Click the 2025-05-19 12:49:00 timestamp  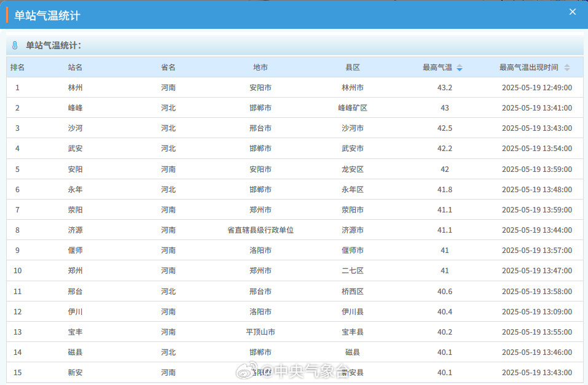point(536,88)
